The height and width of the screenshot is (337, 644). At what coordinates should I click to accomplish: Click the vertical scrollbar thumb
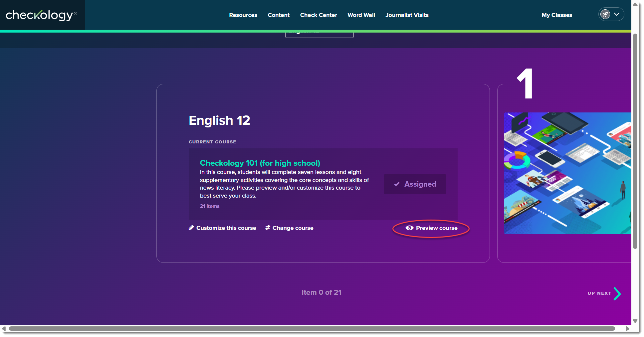(x=635, y=141)
